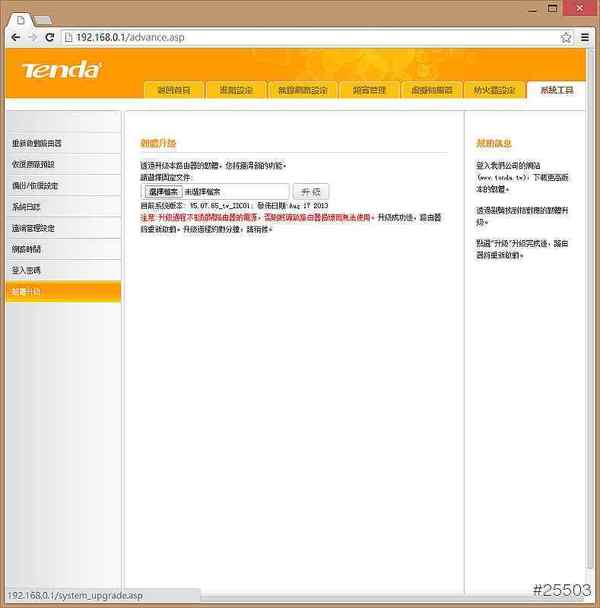Click the www.tenda.tw text in the help panel
This screenshot has height=608, width=600.
click(502, 178)
